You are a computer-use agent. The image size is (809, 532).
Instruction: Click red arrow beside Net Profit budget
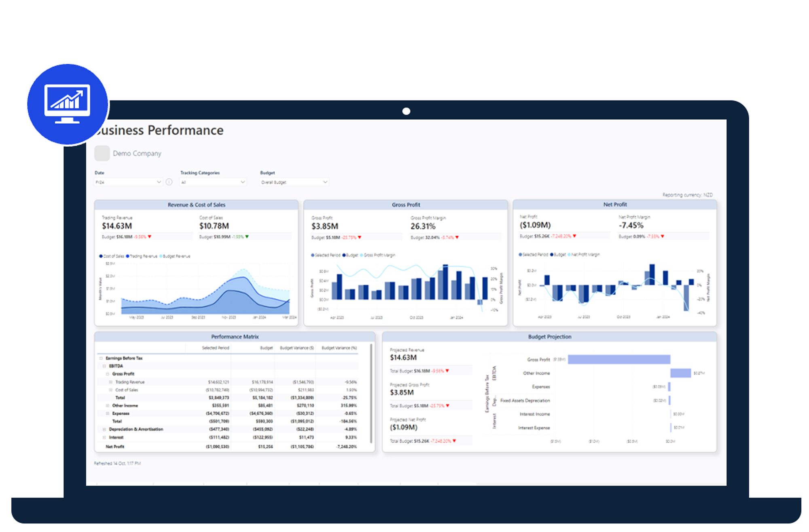tap(574, 236)
